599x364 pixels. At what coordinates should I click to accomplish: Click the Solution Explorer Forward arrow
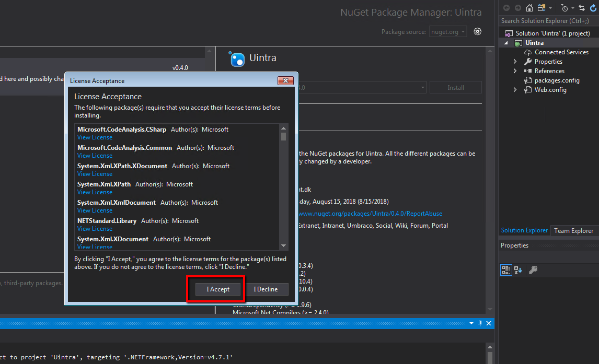pyautogui.click(x=517, y=8)
